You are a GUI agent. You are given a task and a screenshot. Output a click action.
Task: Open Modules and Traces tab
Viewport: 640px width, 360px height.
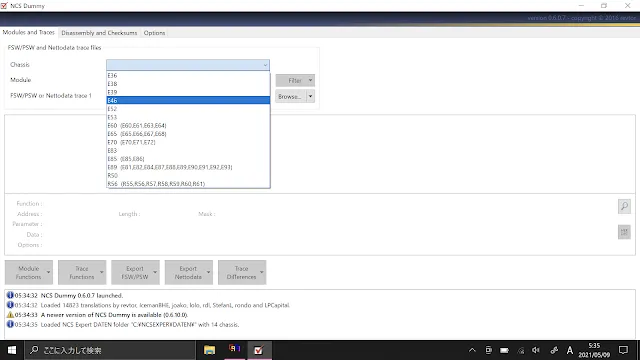pos(29,32)
